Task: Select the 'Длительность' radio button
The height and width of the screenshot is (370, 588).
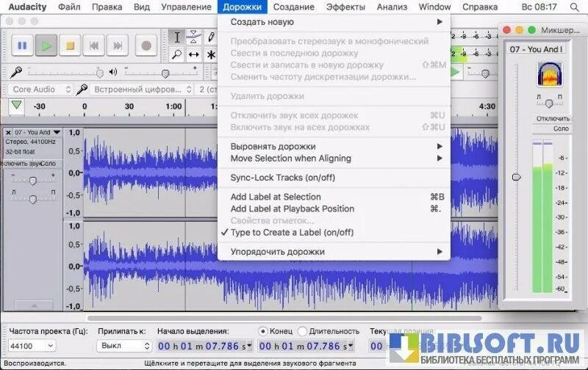Action: pyautogui.click(x=302, y=331)
